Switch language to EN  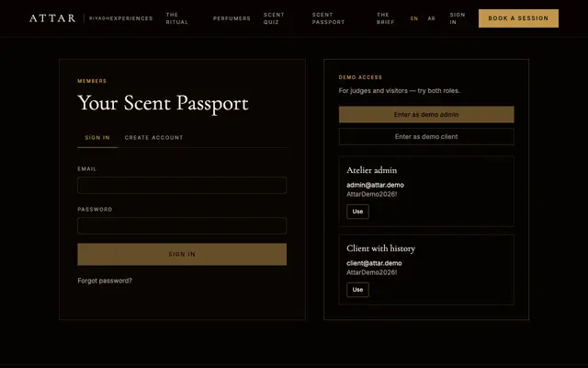click(414, 18)
